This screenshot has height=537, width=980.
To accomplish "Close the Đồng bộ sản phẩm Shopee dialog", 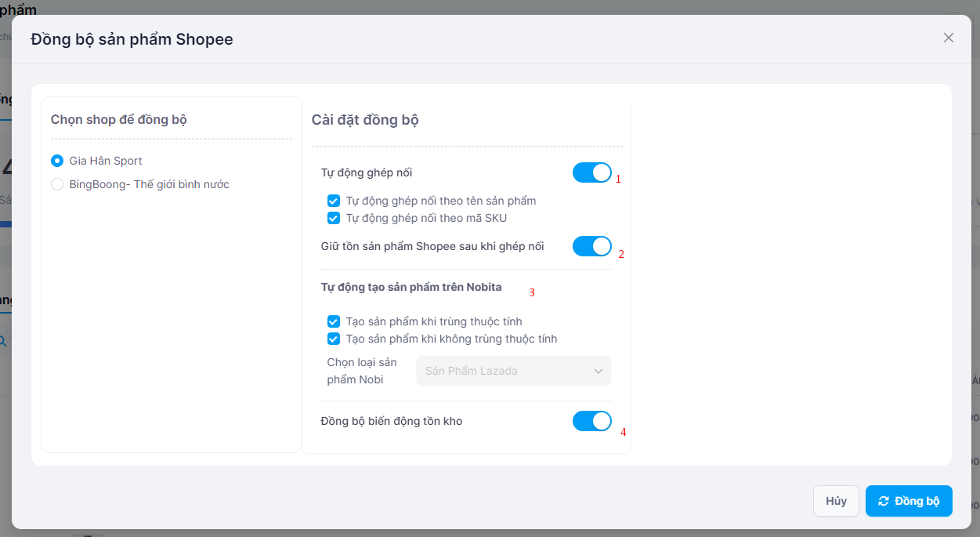I will click(949, 38).
